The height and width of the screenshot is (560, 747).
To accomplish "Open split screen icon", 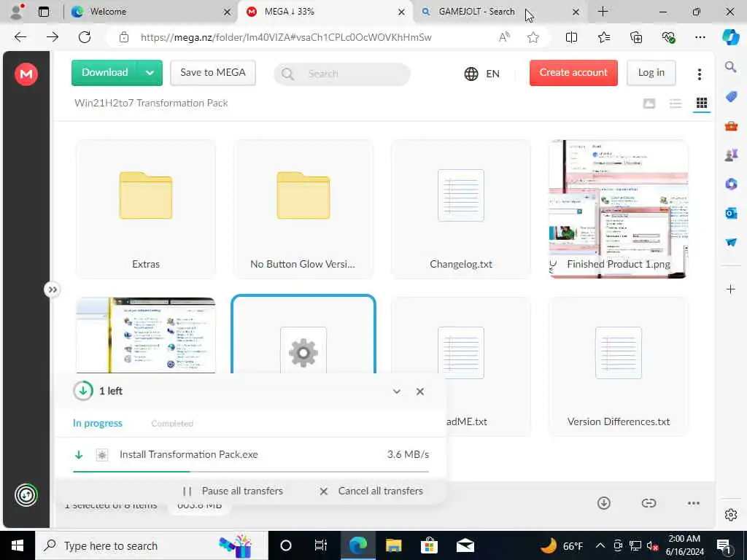I will click(572, 37).
